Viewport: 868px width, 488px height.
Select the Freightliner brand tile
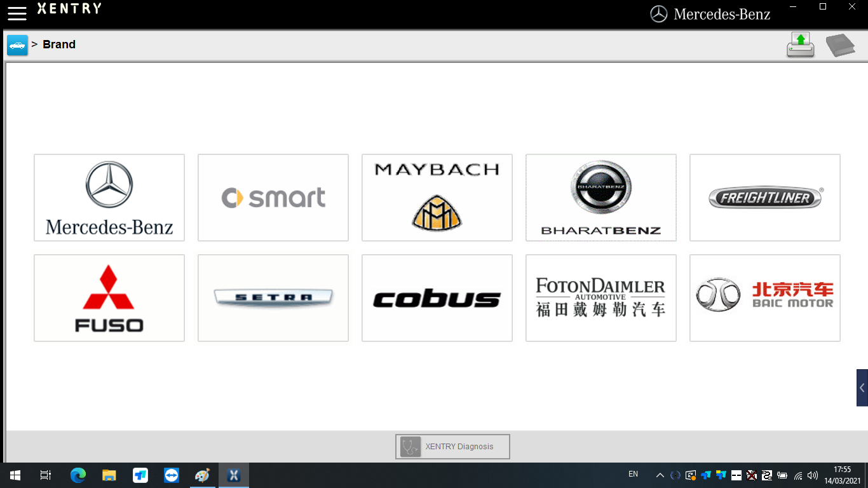(765, 198)
